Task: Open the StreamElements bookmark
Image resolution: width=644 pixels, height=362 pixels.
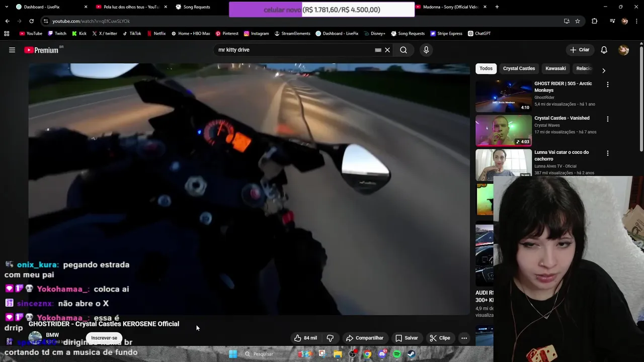Action: (x=292, y=34)
